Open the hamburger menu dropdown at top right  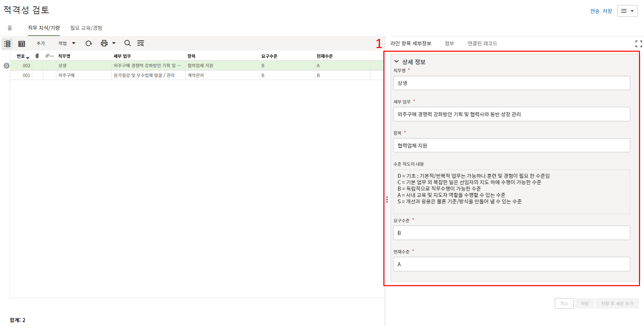click(x=627, y=11)
